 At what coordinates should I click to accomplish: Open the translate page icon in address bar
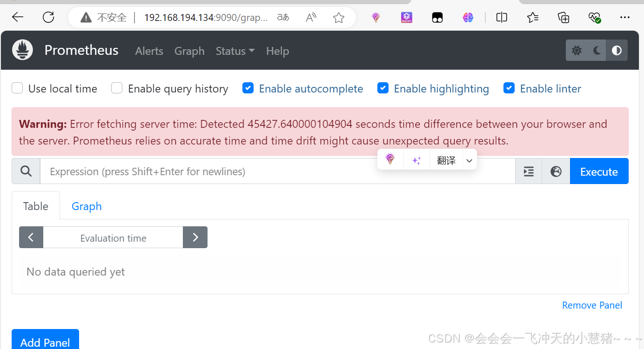283,18
